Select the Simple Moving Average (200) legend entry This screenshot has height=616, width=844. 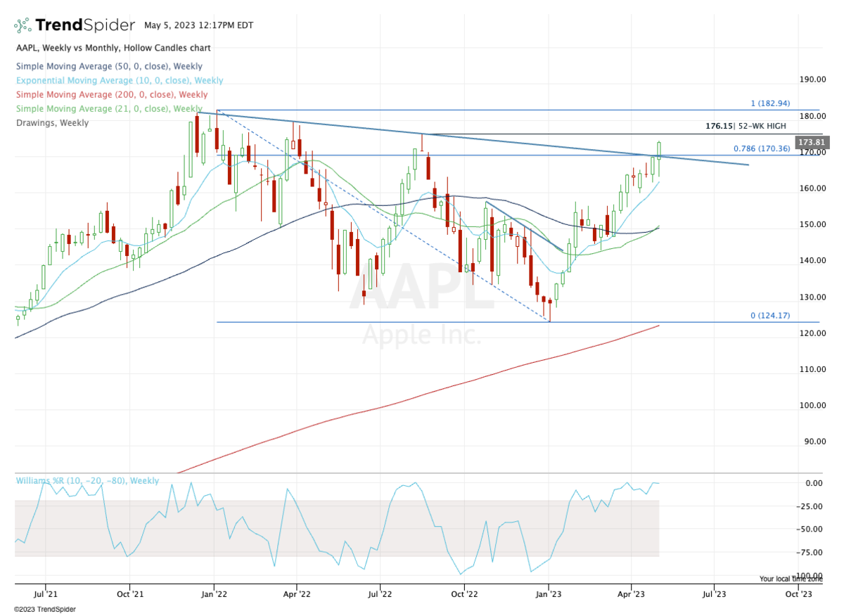[x=111, y=94]
